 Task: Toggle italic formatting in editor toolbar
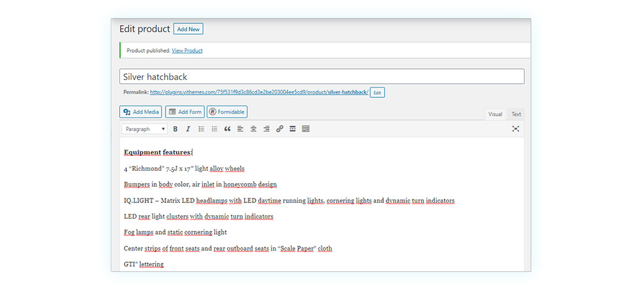[x=188, y=129]
